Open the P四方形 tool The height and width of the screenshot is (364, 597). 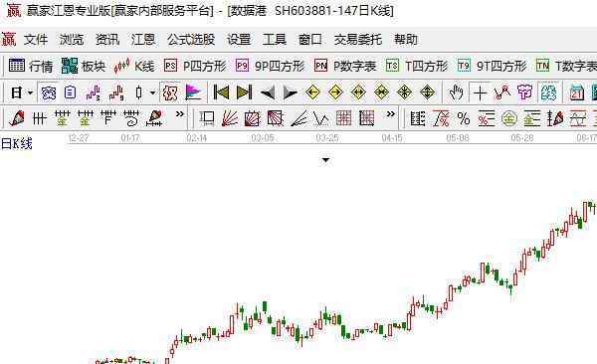(195, 66)
